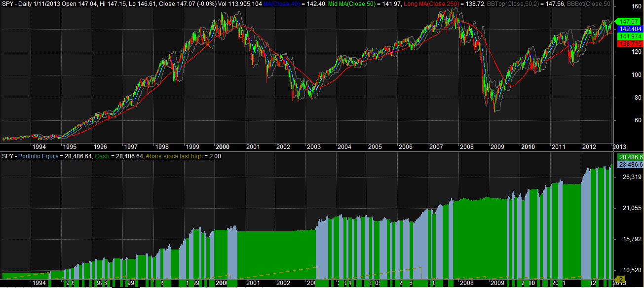Click year 1994 on the equity pane axis
The image size is (644, 288).
click(x=39, y=283)
